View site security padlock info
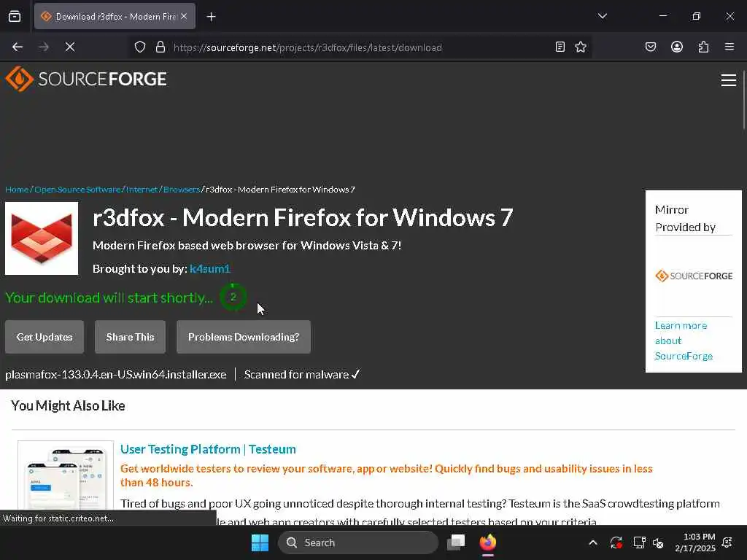 tap(160, 47)
